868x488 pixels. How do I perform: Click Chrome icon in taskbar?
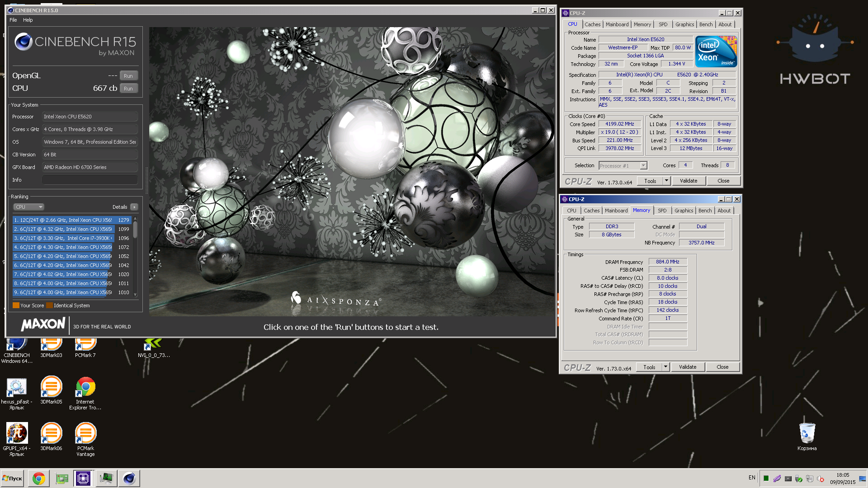(38, 478)
